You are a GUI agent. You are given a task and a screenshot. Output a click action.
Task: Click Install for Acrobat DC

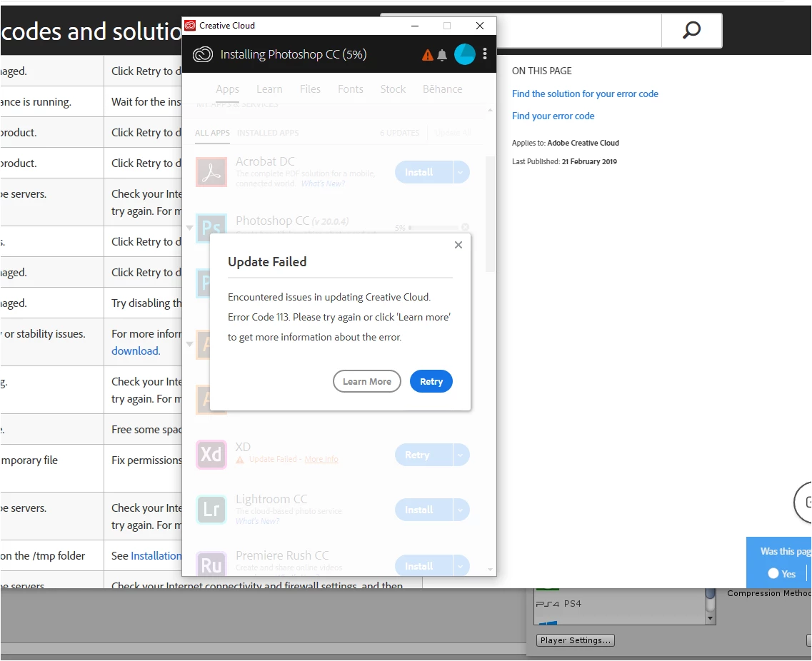pos(423,172)
